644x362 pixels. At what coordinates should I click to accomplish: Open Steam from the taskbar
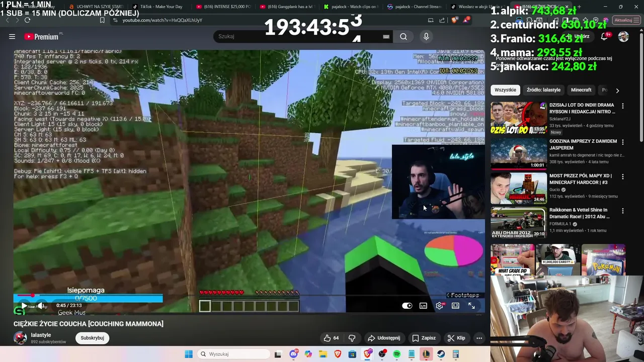441,354
